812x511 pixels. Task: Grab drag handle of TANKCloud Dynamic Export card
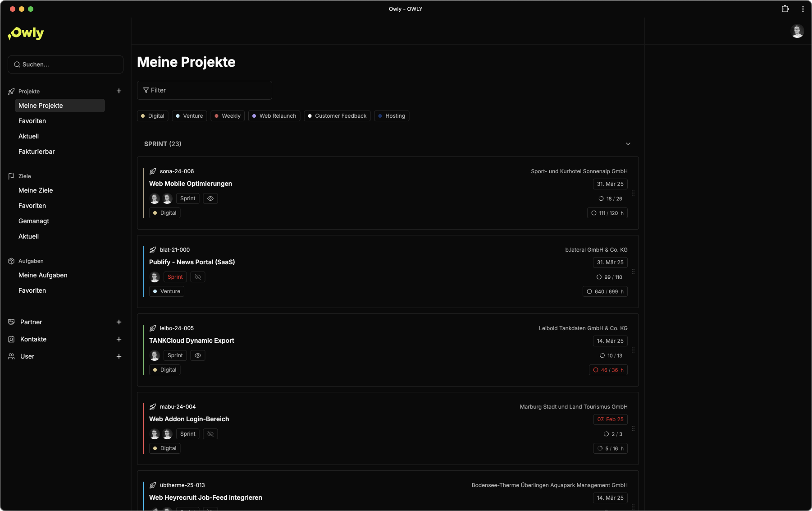[633, 350]
